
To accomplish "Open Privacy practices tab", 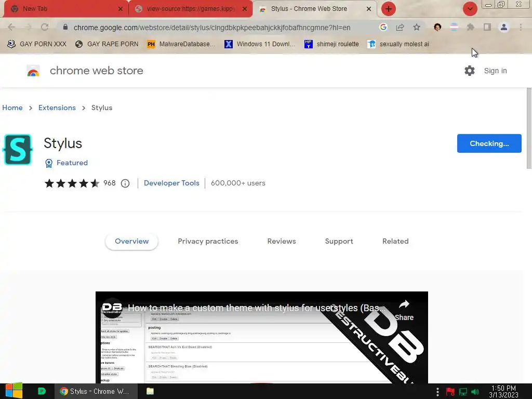I will (x=208, y=241).
